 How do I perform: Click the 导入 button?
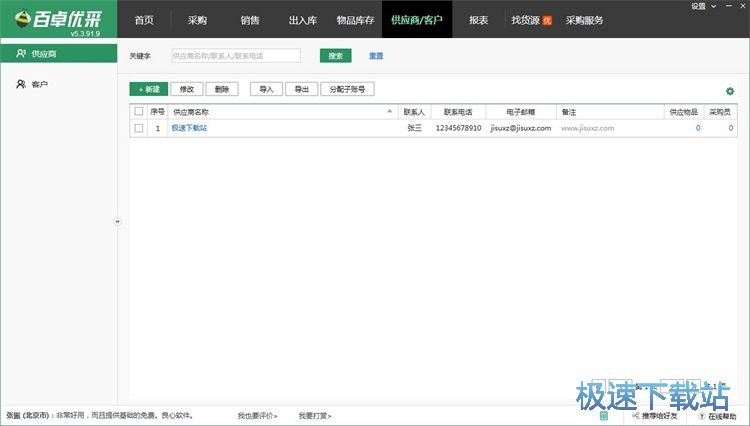pos(266,89)
